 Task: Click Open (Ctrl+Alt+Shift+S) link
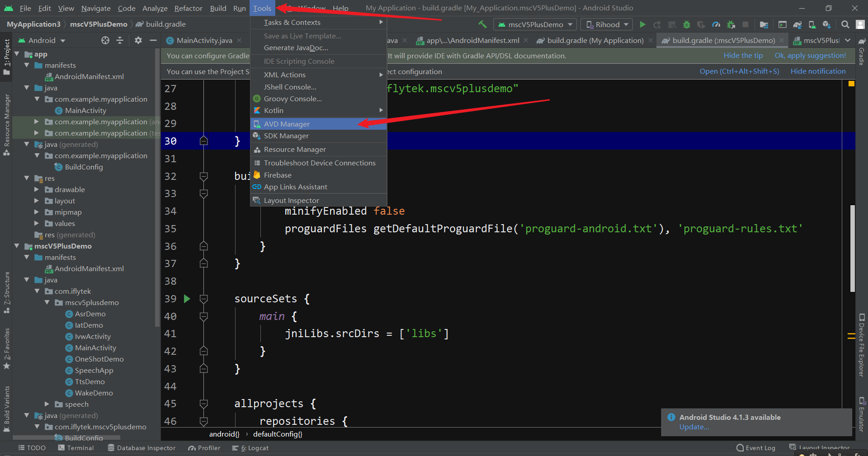pyautogui.click(x=739, y=71)
